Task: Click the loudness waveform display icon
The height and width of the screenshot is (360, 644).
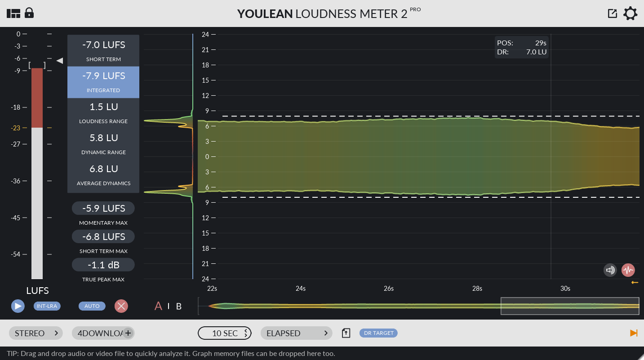Action: click(628, 270)
